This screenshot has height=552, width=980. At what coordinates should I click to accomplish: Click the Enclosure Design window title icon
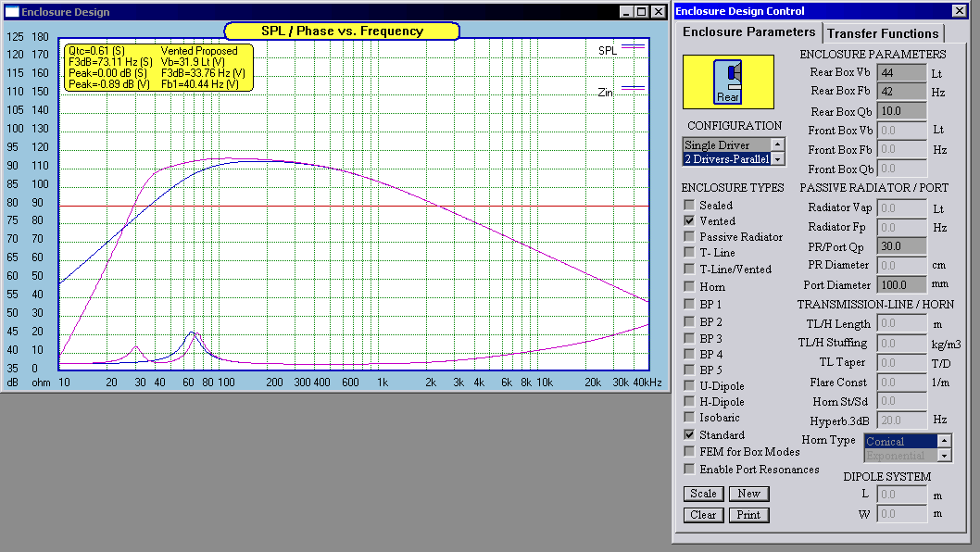(11, 12)
